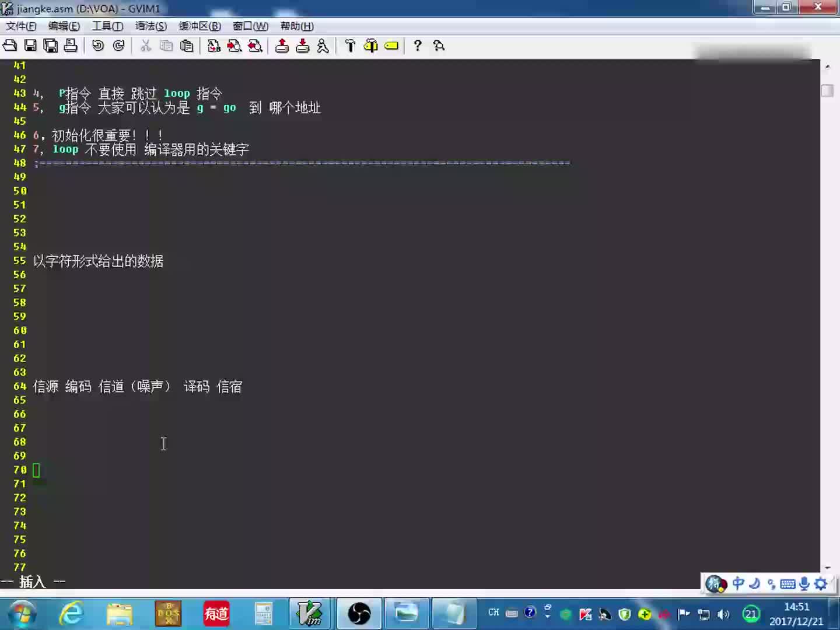Open Vim help with the question mark icon
The image size is (840, 630).
(418, 45)
